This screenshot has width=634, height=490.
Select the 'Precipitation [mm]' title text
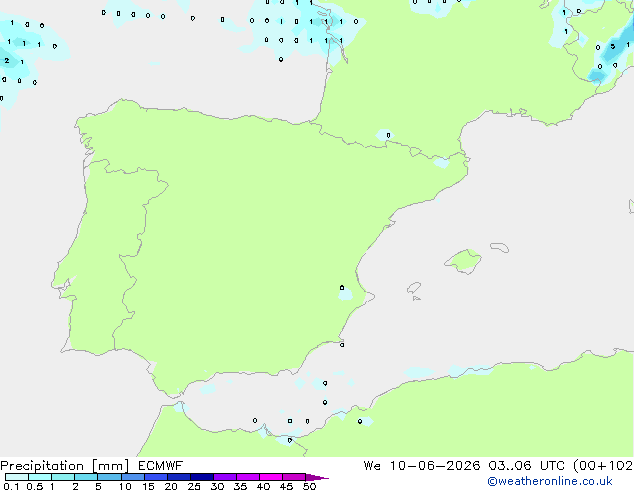(x=65, y=466)
